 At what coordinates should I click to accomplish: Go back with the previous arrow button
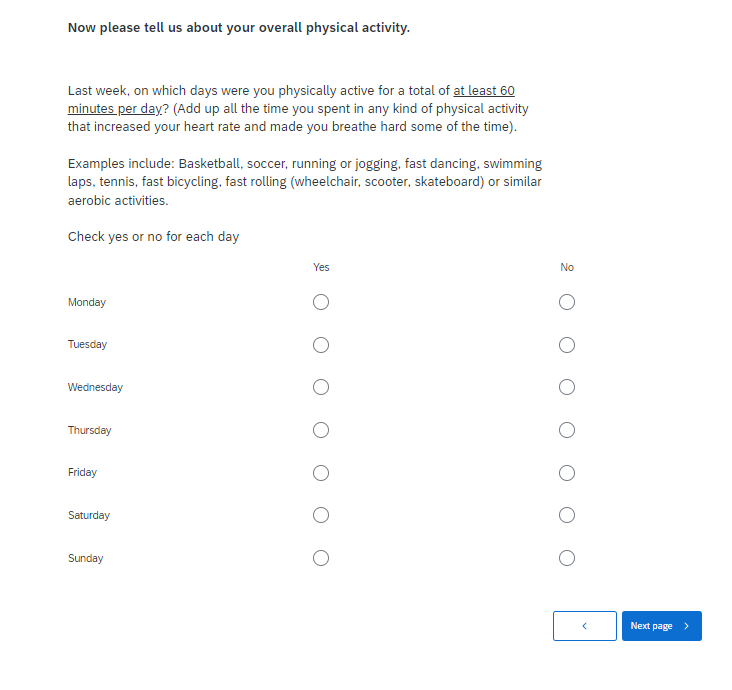tap(584, 626)
